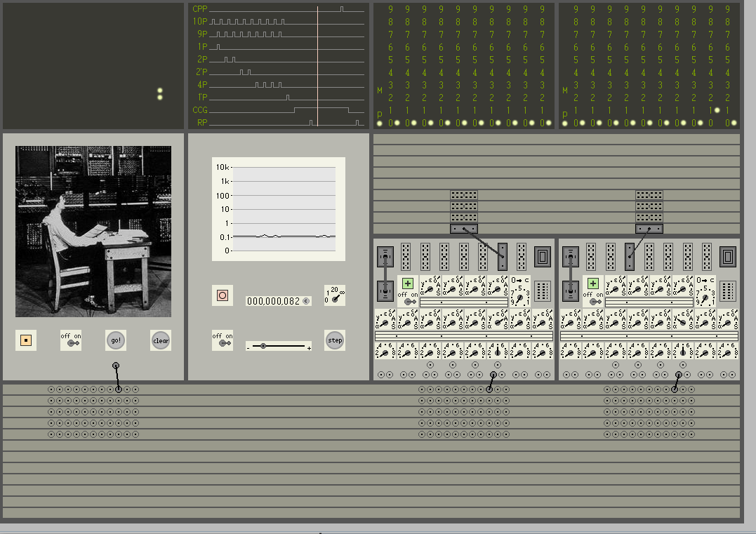The height and width of the screenshot is (534, 756).
Task: Turn the significant figures knob on the left accumulator
Action: pyautogui.click(x=521, y=298)
